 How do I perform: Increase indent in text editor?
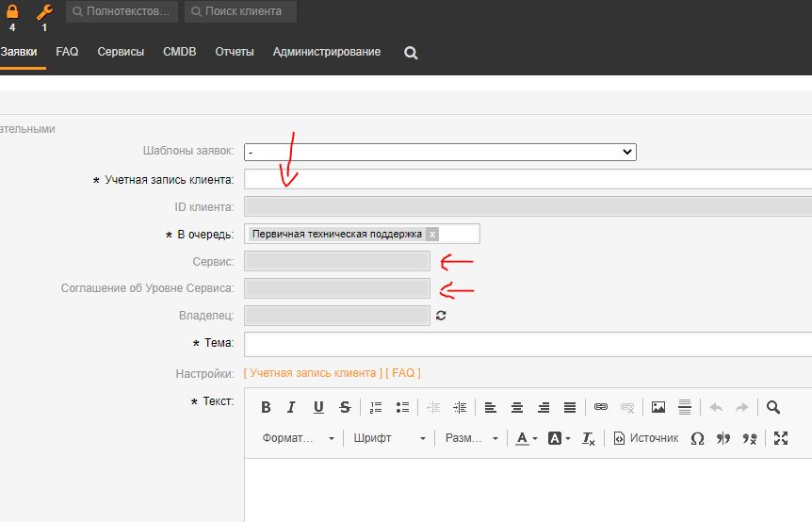460,408
